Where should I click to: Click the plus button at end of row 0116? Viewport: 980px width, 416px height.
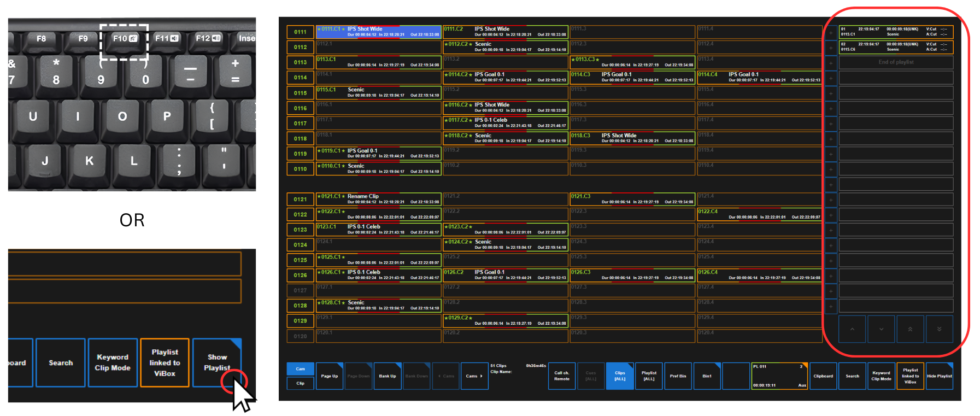click(x=831, y=108)
